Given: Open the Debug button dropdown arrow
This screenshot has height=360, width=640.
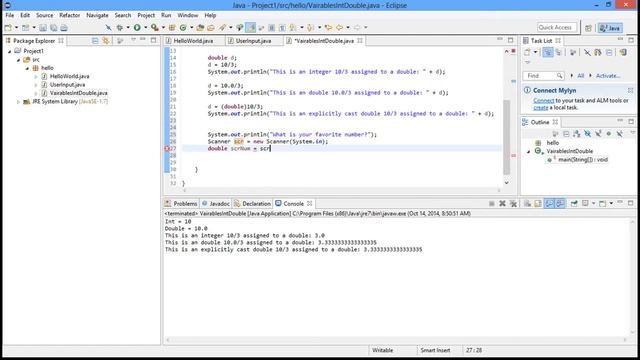Looking at the screenshot, I should pos(128,28).
